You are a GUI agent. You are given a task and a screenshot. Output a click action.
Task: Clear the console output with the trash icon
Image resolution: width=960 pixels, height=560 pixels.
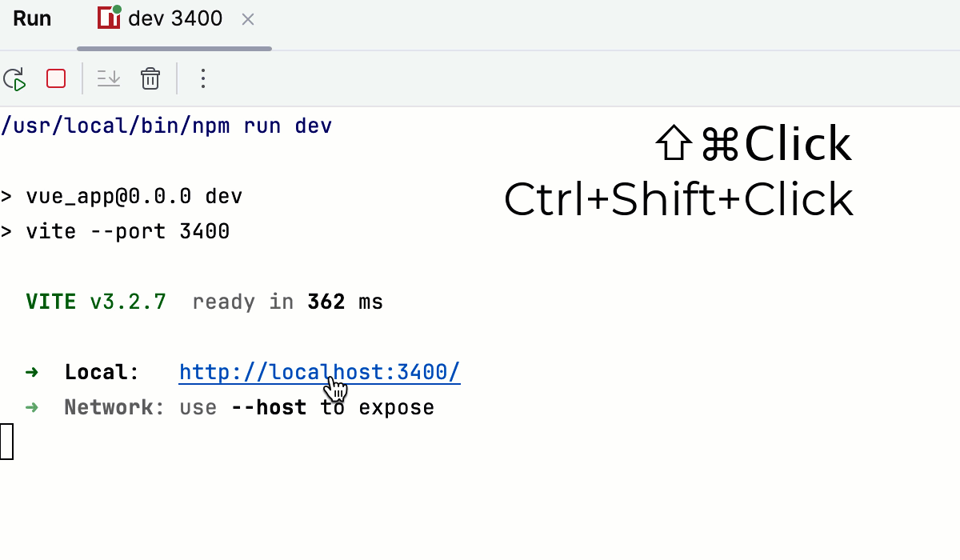click(x=150, y=78)
